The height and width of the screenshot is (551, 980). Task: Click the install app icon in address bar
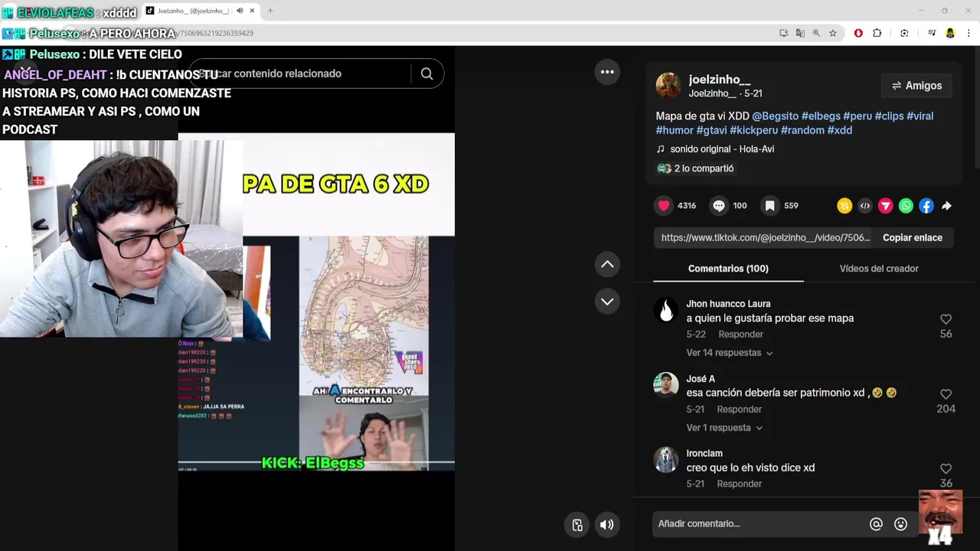pos(783,33)
